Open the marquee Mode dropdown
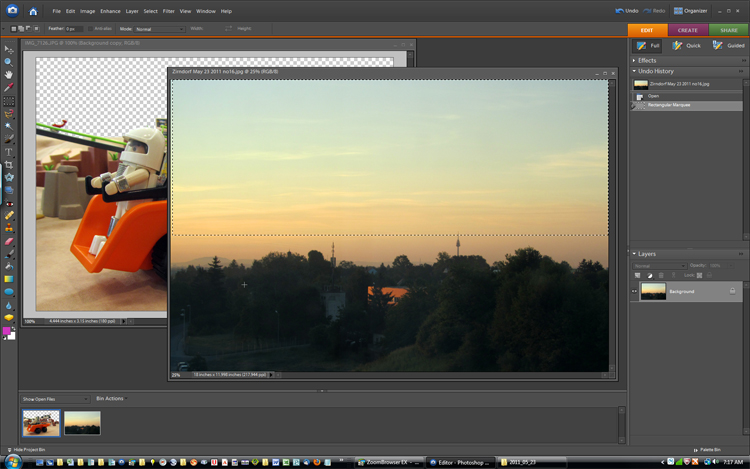Viewport: 750px width, 469px height. (160, 29)
